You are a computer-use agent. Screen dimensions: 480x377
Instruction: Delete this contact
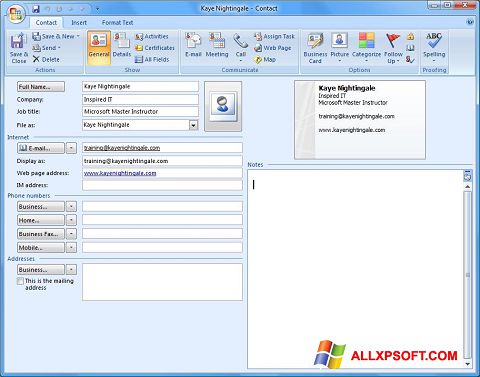[x=46, y=59]
